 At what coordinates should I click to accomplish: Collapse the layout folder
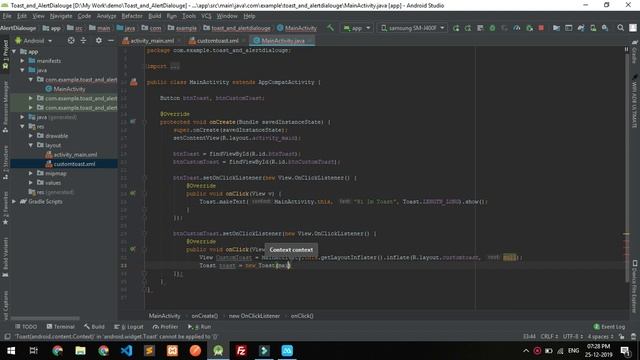31,145
